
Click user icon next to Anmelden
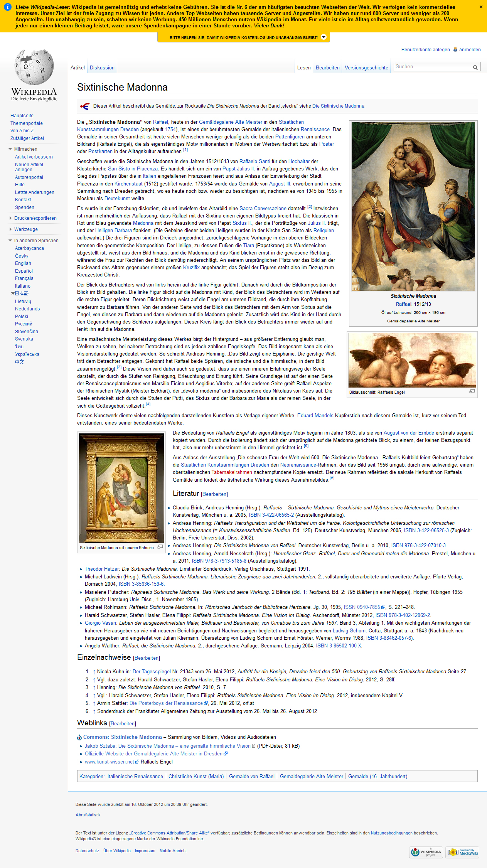(x=455, y=49)
